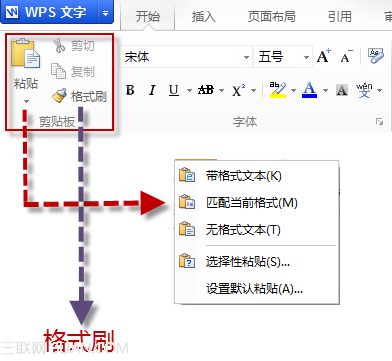Toggle Underline formatting
This screenshot has width=392, height=361.
tap(174, 90)
